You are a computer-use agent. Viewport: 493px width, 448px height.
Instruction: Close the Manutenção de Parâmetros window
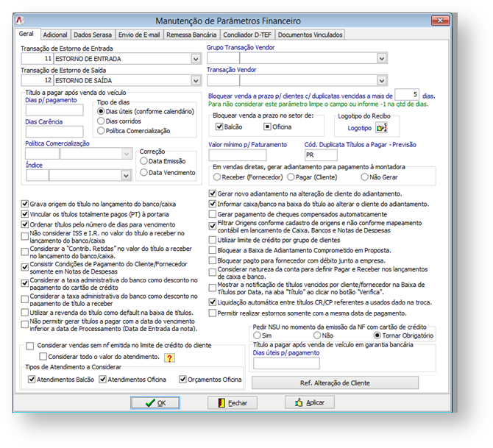click(x=440, y=21)
